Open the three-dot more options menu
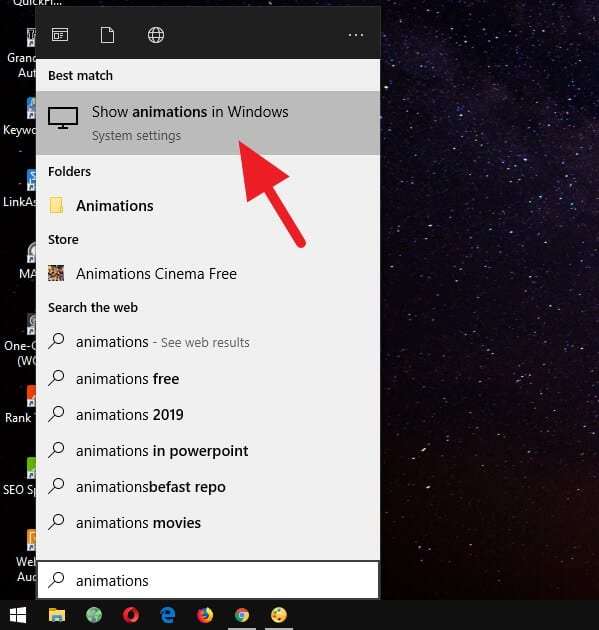This screenshot has height=630, width=599. (x=356, y=35)
